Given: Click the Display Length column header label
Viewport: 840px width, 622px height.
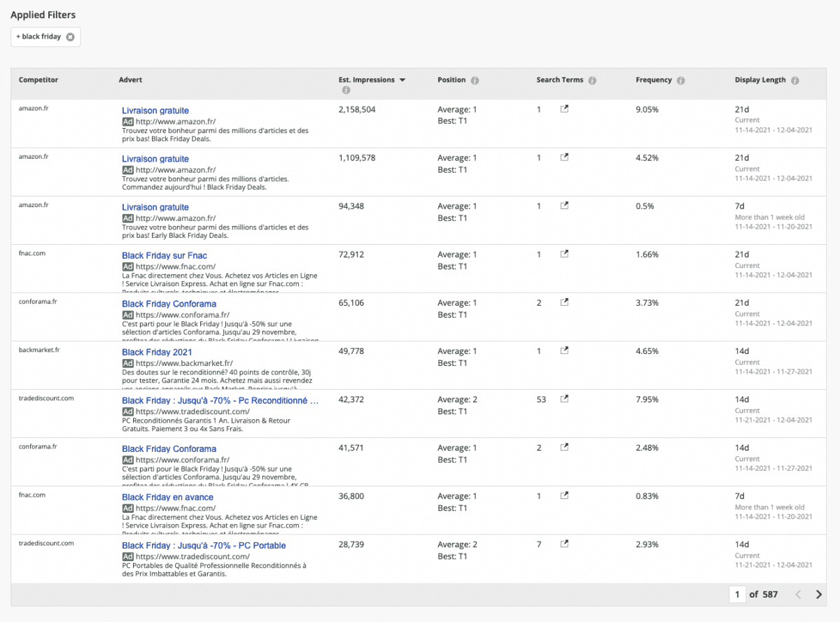Looking at the screenshot, I should click(760, 80).
